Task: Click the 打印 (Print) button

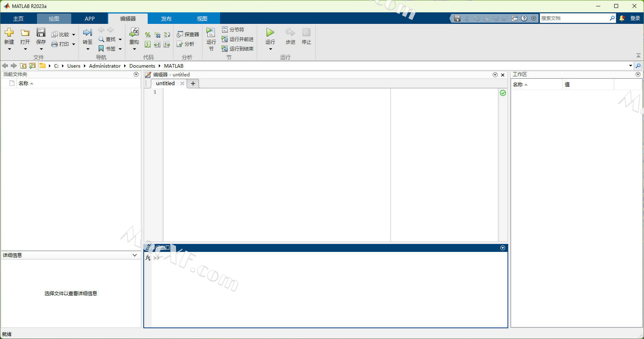Action: pyautogui.click(x=60, y=44)
